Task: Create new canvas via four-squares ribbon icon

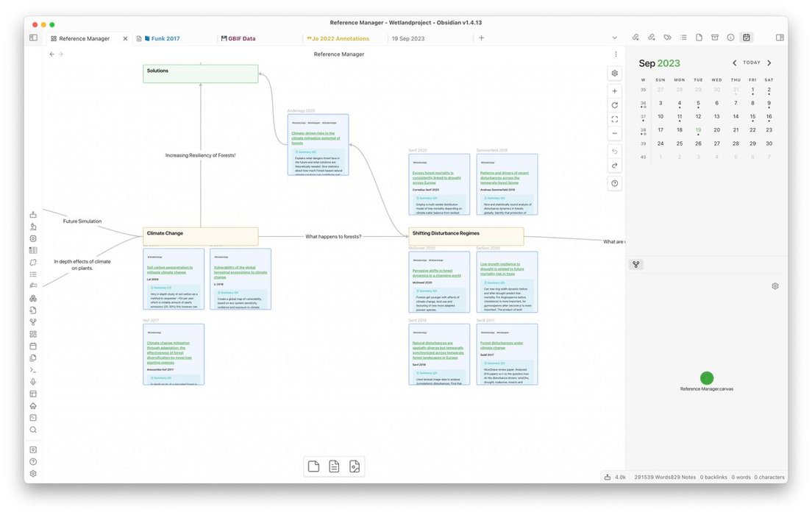Action: point(33,334)
